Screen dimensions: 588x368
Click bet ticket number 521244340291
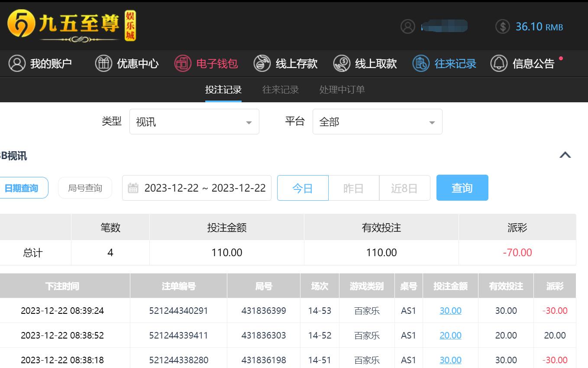pyautogui.click(x=178, y=311)
